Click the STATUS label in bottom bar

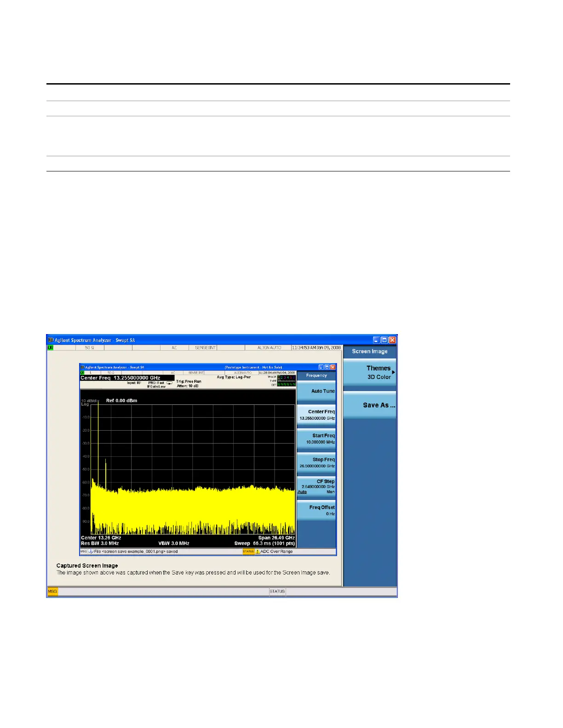[277, 591]
